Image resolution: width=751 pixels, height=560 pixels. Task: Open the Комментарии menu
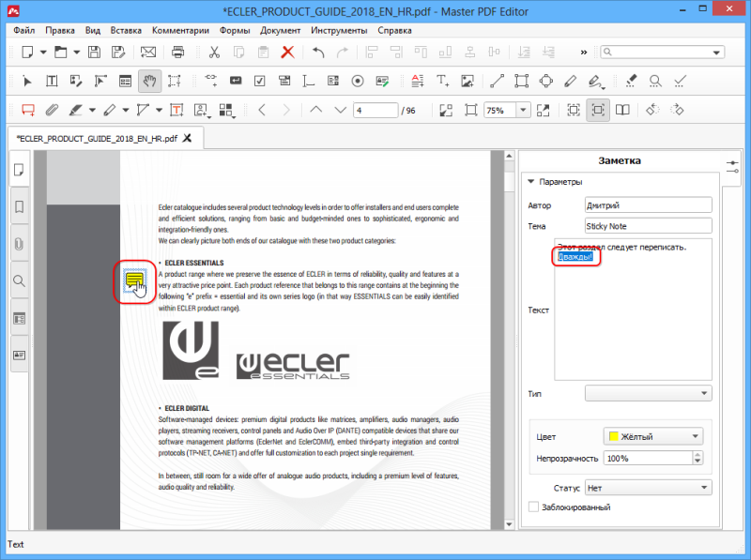[180, 30]
